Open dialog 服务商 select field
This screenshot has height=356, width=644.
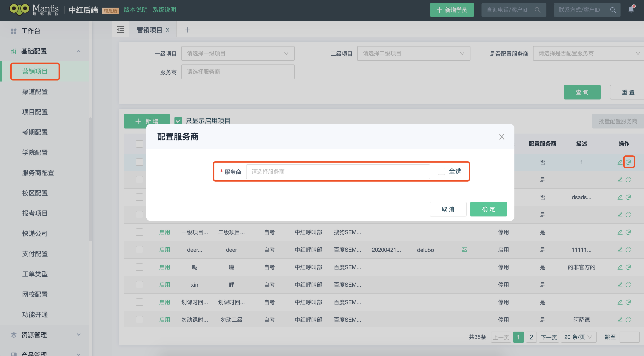point(338,172)
